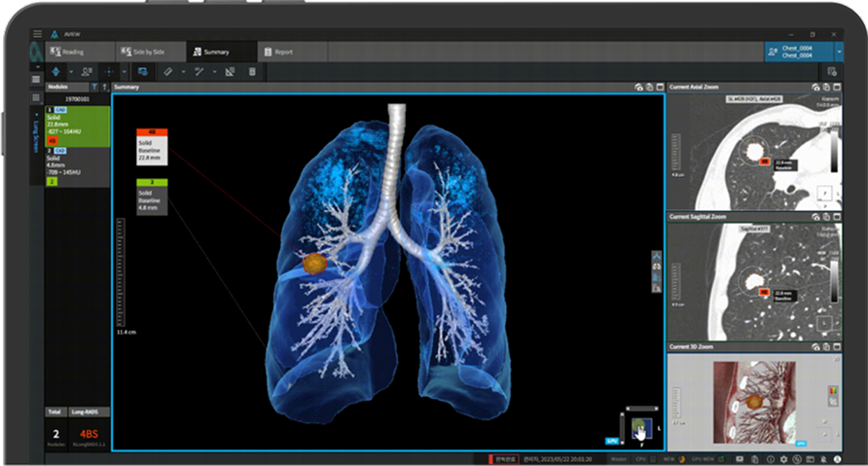The image size is (868, 466).
Task: Maximize the Current Axial Zoom panel
Action: click(837, 88)
